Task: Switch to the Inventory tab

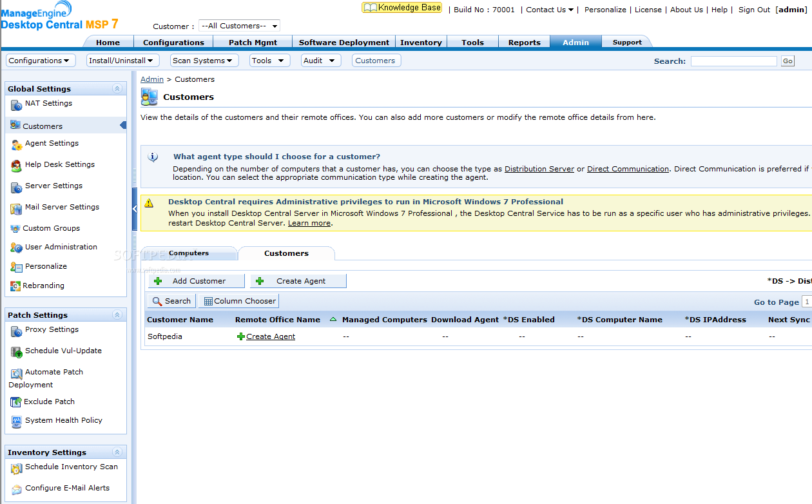Action: [x=421, y=42]
